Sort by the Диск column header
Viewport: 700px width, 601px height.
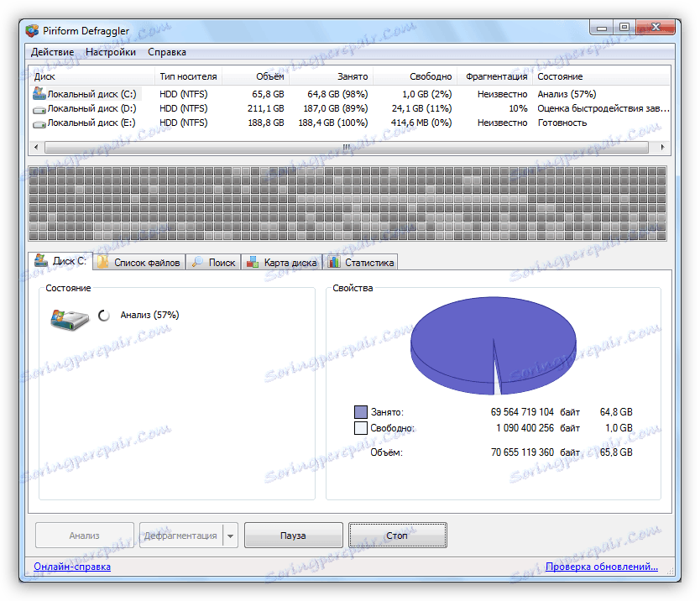(x=92, y=76)
